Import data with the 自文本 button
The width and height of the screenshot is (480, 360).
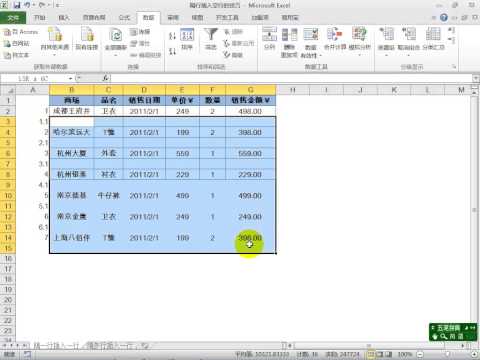point(16,55)
